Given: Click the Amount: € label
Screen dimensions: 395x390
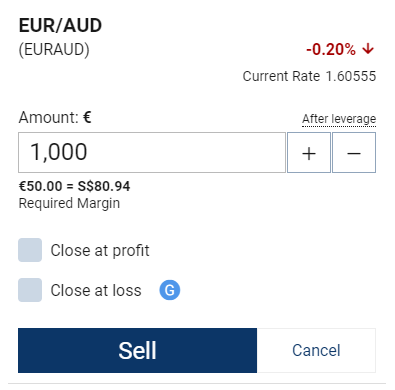Looking at the screenshot, I should point(55,117).
